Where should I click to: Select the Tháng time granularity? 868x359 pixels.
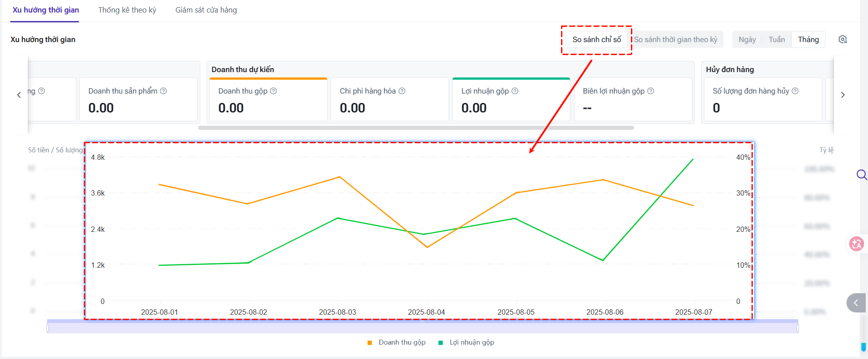click(808, 39)
